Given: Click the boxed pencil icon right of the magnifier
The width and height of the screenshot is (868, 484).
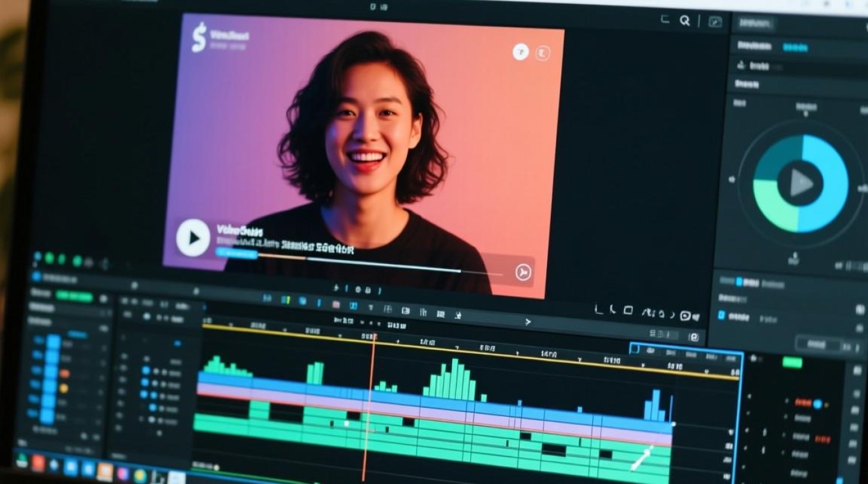Looking at the screenshot, I should [715, 21].
